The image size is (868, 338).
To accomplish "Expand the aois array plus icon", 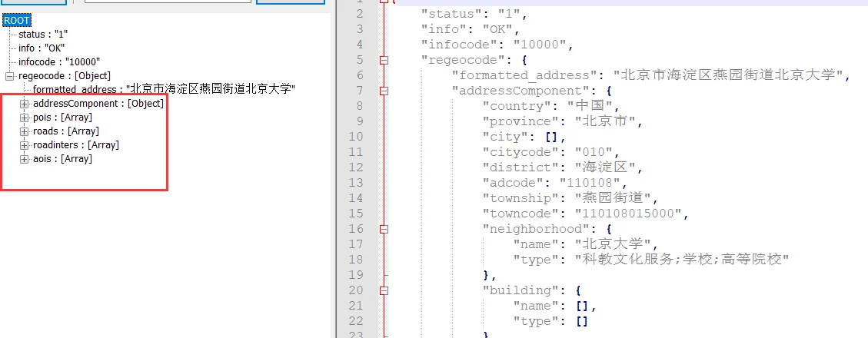I will tap(24, 159).
